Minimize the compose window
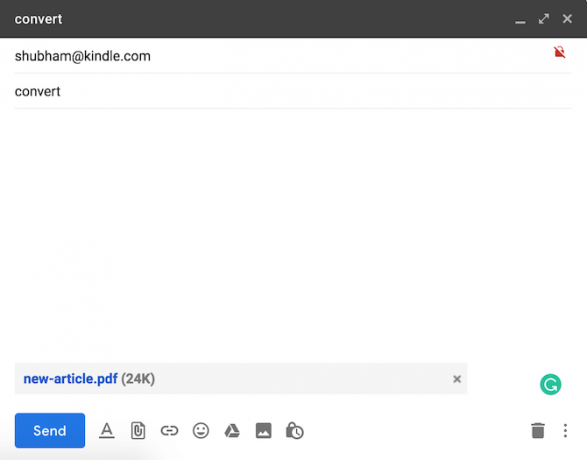 (520, 19)
